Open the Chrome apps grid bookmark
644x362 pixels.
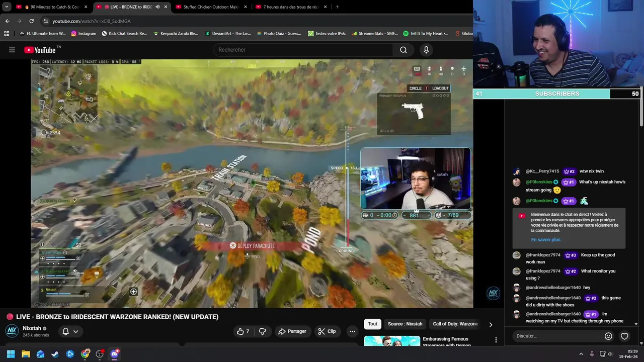pyautogui.click(x=7, y=34)
